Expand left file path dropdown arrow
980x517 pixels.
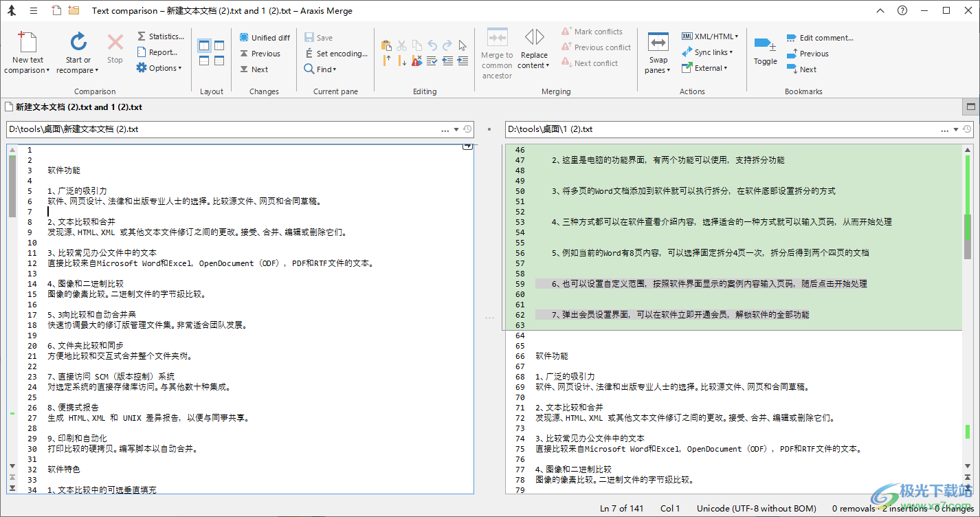click(x=456, y=129)
